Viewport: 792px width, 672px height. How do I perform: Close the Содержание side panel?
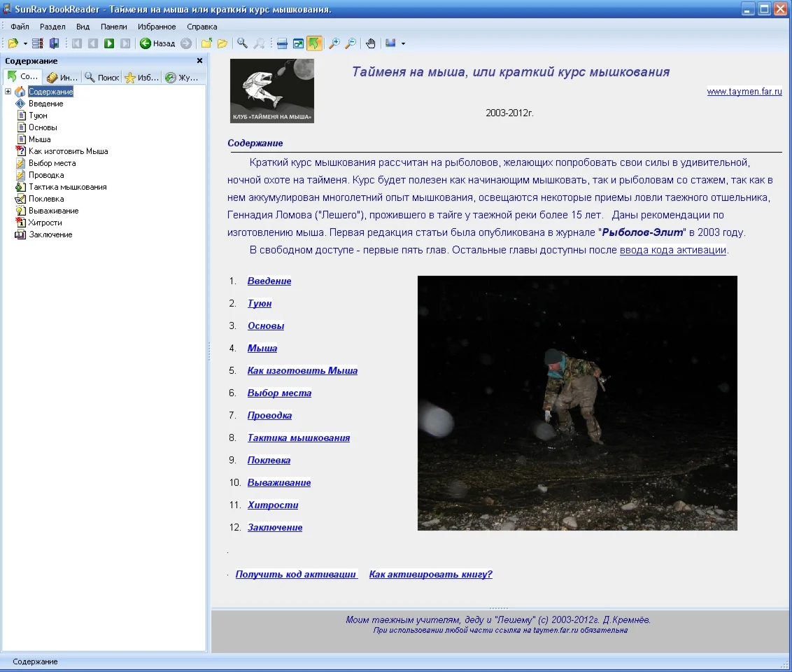pyautogui.click(x=199, y=61)
